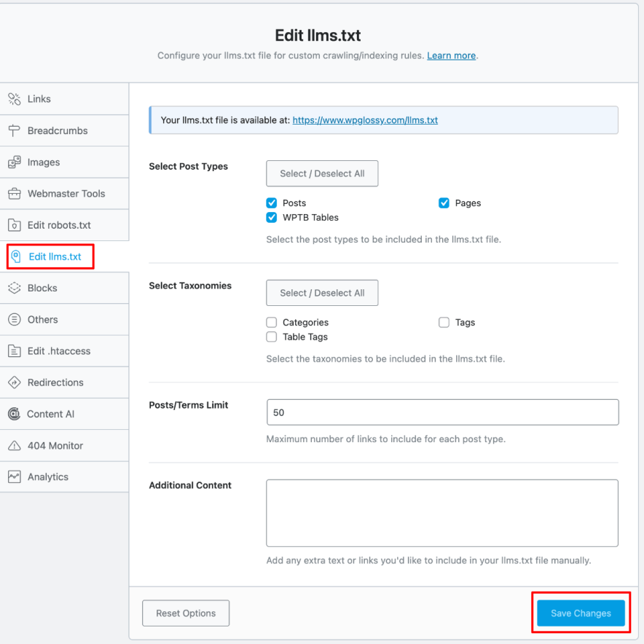The width and height of the screenshot is (644, 644).
Task: Click the Posts/Terms Limit input field
Action: pos(442,412)
